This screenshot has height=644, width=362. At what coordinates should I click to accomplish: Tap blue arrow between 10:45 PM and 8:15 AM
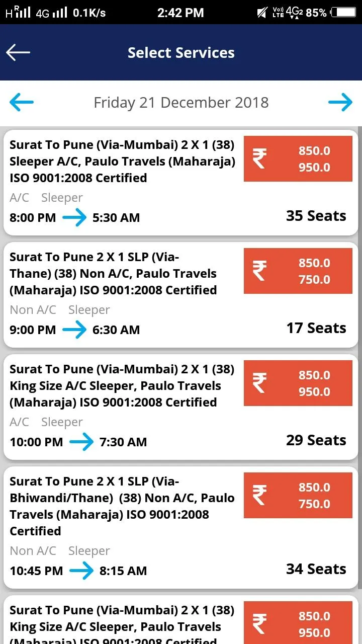81,571
